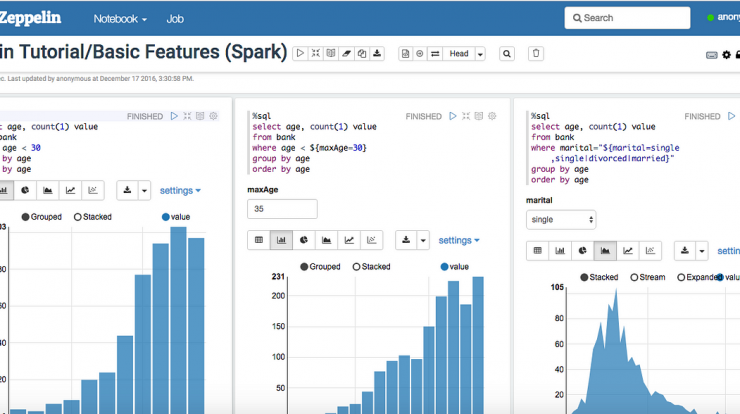The width and height of the screenshot is (740, 414).
Task: Switch first paragraph to line chart
Action: 70,190
